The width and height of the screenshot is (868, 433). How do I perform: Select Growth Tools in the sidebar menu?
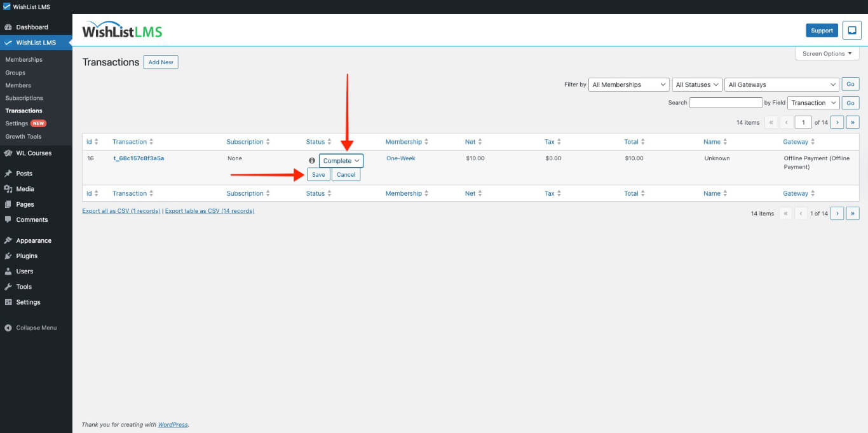pos(24,136)
